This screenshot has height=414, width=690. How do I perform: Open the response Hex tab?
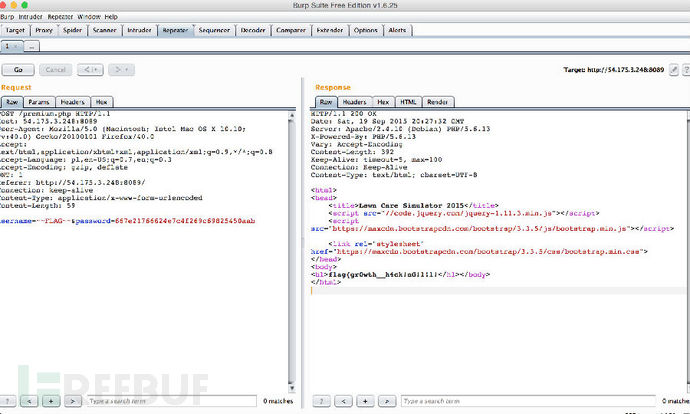coord(383,102)
